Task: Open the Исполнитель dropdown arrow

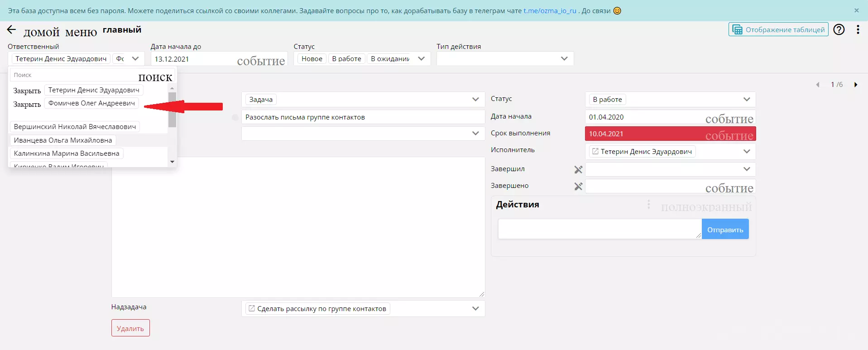Action: [747, 152]
